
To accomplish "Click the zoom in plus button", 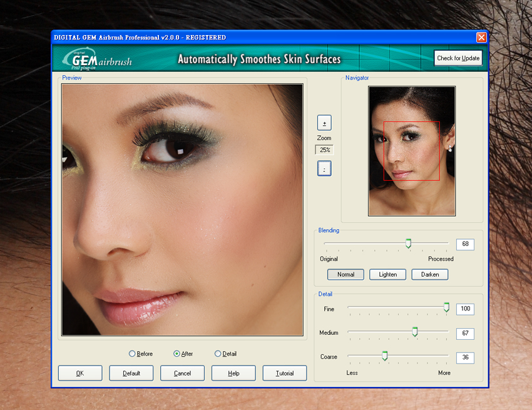I will pyautogui.click(x=324, y=123).
